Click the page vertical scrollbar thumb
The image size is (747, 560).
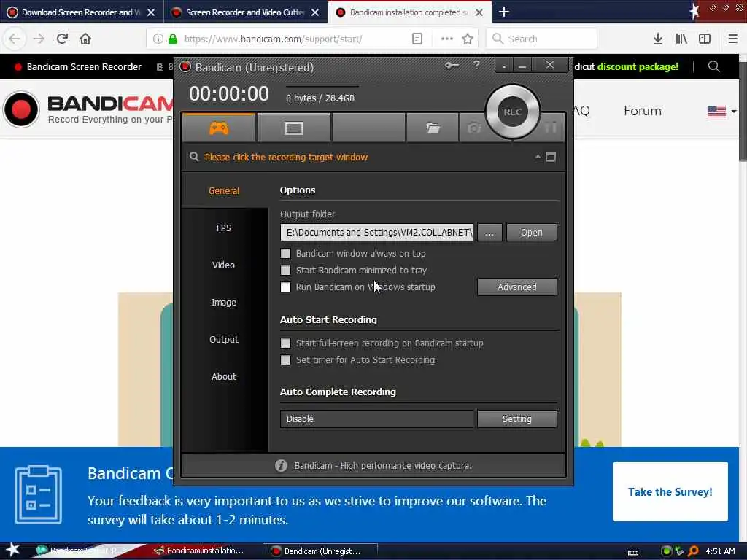[x=743, y=111]
